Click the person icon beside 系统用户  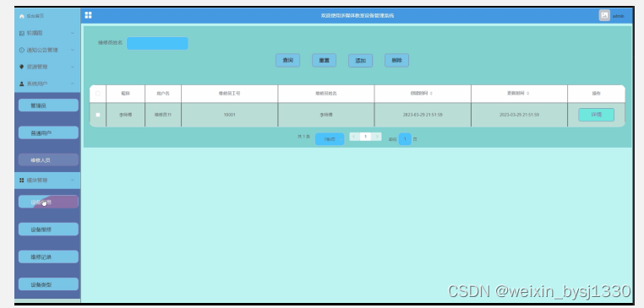click(x=22, y=84)
